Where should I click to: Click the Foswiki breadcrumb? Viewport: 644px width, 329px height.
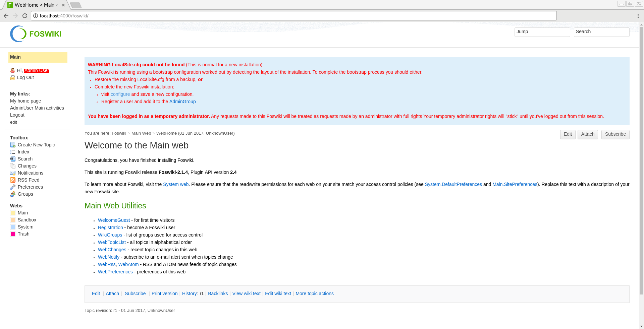coord(119,133)
